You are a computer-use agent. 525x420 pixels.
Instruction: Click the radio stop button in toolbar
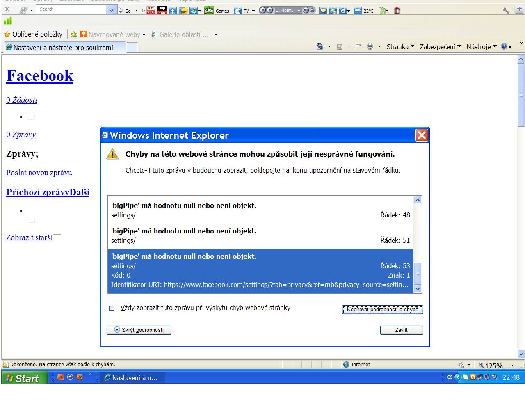coord(262,10)
